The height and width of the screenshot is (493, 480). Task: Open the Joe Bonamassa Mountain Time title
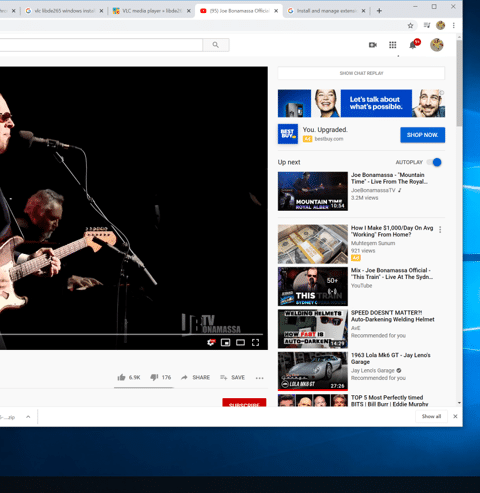pyautogui.click(x=389, y=178)
